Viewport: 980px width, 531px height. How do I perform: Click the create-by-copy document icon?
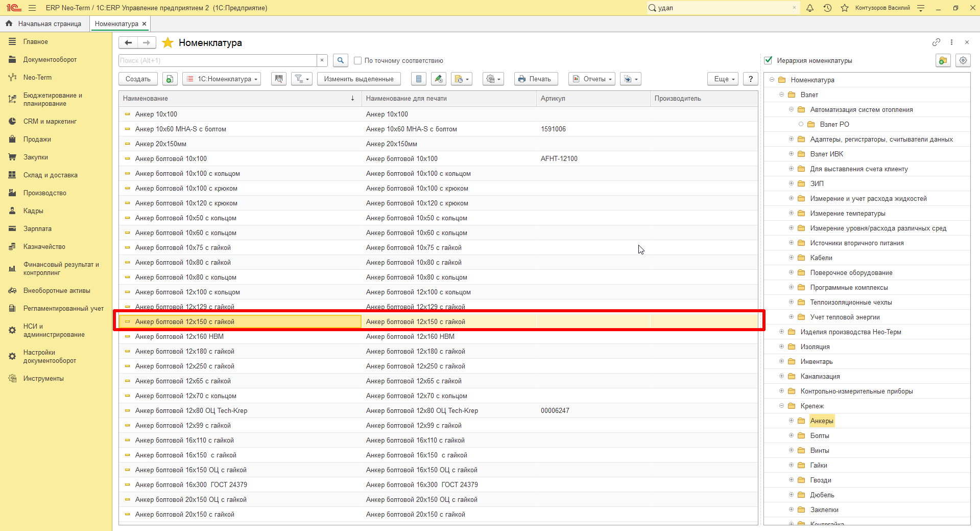pyautogui.click(x=170, y=79)
